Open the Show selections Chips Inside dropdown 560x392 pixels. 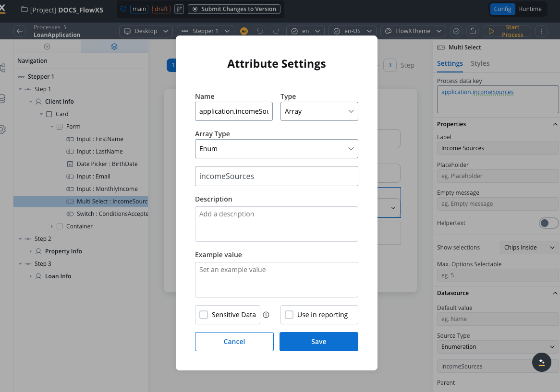529,248
